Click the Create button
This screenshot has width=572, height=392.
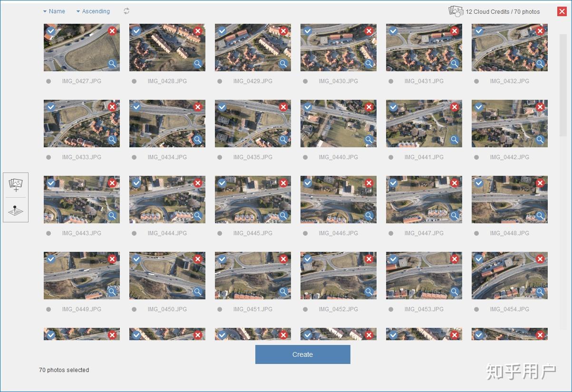(x=303, y=354)
